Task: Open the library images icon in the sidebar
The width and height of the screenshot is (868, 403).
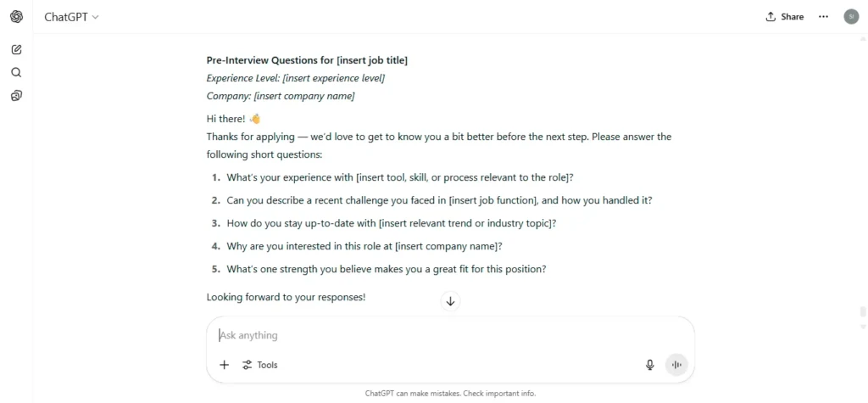Action: tap(17, 96)
